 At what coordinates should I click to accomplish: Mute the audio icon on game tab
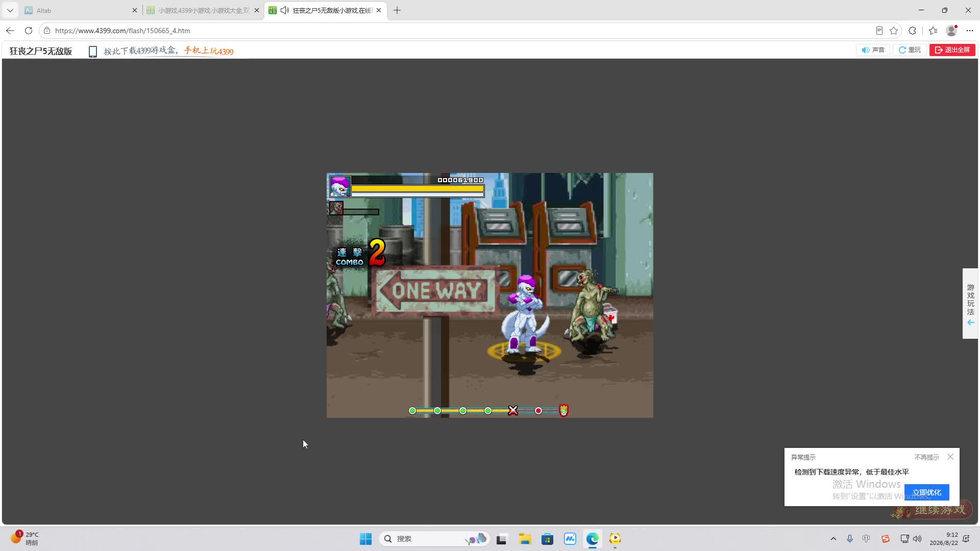pos(285,10)
